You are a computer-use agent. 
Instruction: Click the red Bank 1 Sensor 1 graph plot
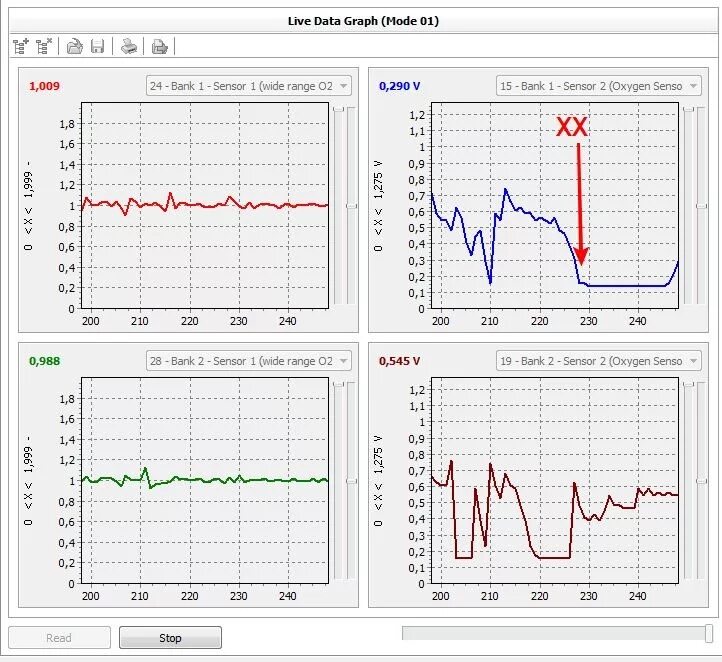click(x=205, y=205)
